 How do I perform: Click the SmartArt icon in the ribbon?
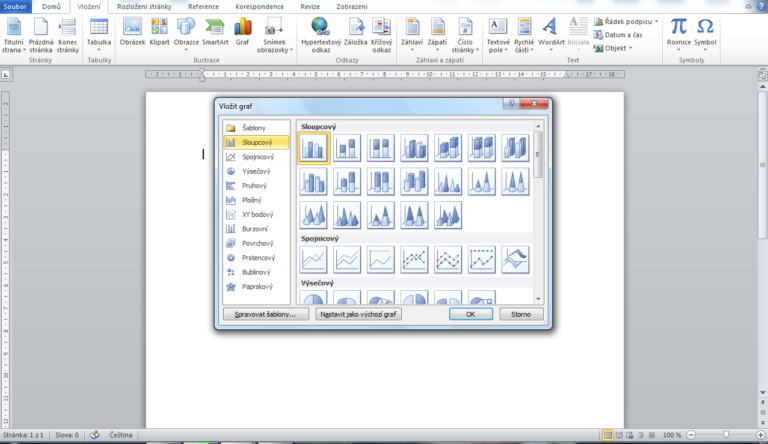pyautogui.click(x=215, y=31)
